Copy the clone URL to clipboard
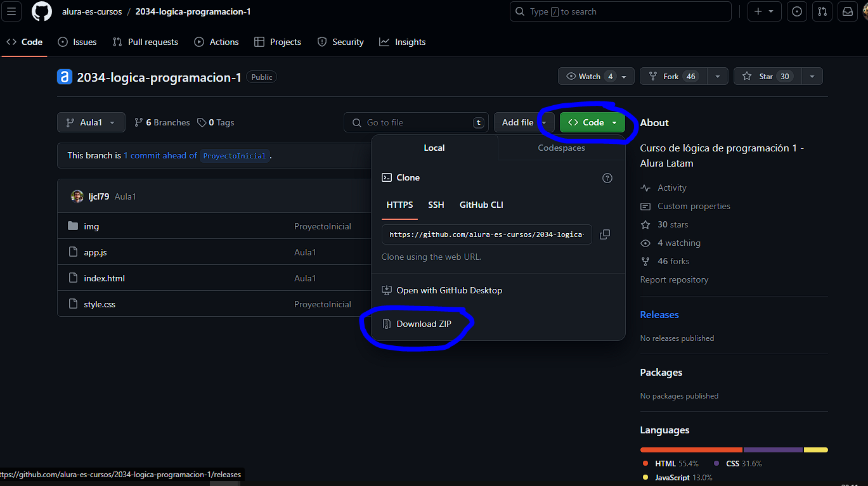The width and height of the screenshot is (868, 486). pyautogui.click(x=605, y=234)
